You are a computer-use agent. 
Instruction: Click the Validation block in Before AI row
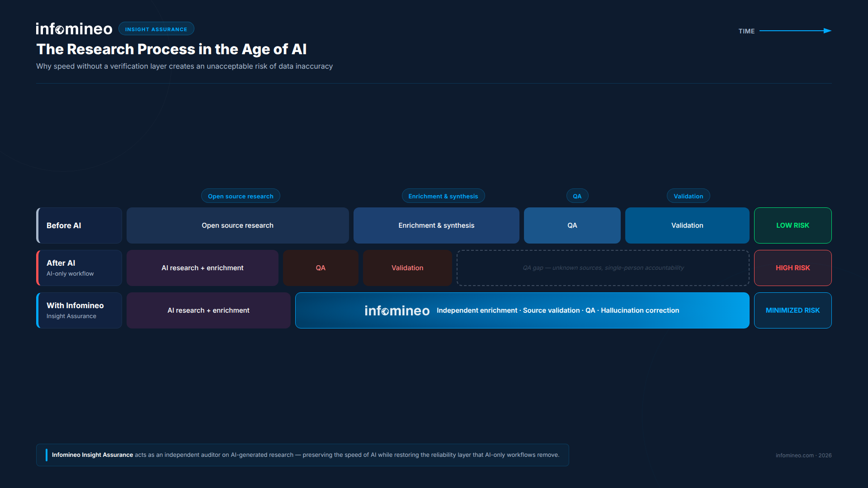point(687,225)
